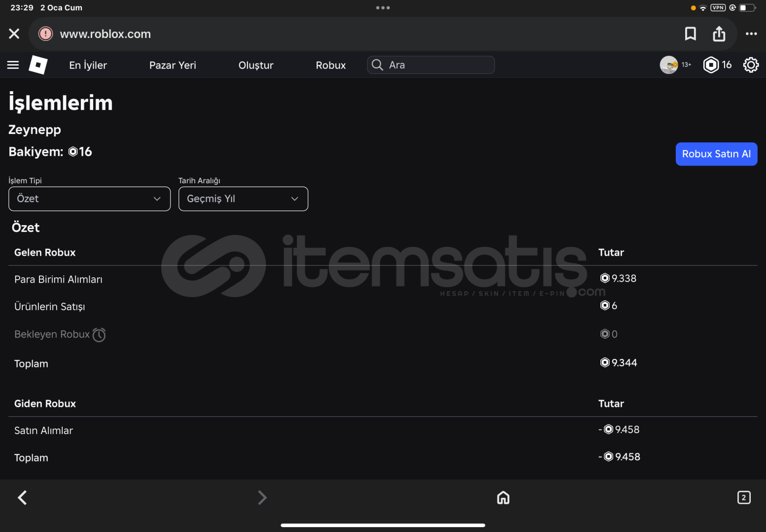Tap the site security warning icon

coord(45,33)
